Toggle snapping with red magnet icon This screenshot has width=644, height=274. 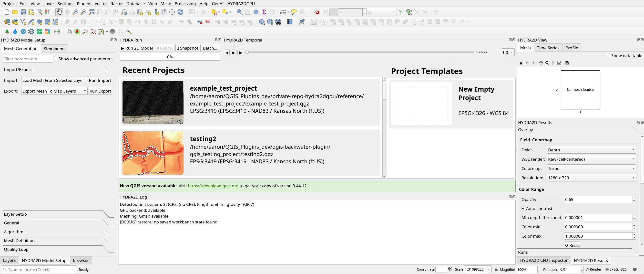[x=317, y=12]
